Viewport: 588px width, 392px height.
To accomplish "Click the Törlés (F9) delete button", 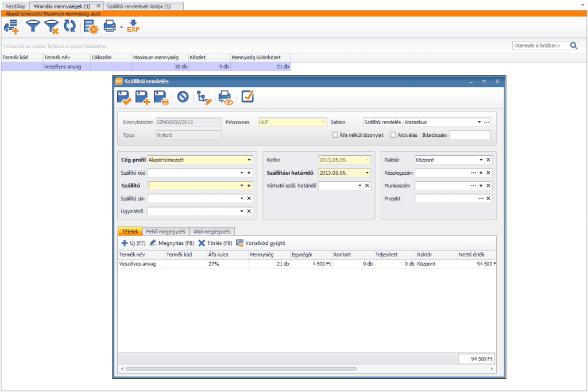I will (215, 243).
